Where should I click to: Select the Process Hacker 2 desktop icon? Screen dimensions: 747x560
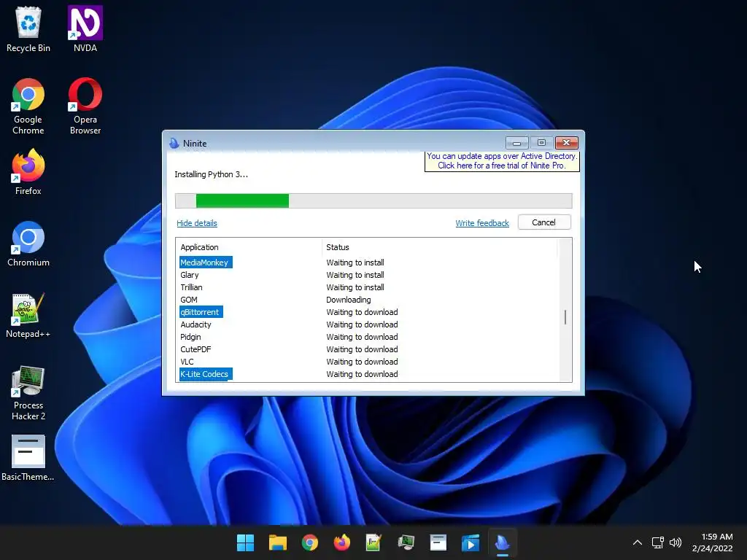point(28,393)
